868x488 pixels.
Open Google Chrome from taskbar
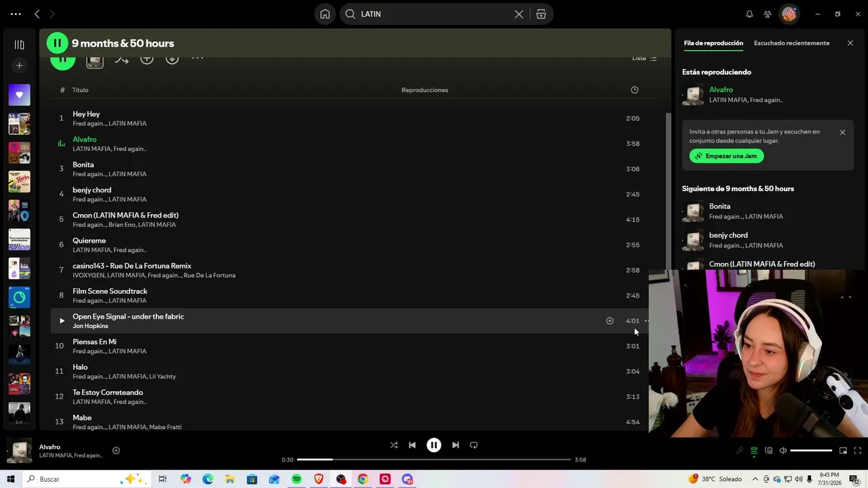363,479
